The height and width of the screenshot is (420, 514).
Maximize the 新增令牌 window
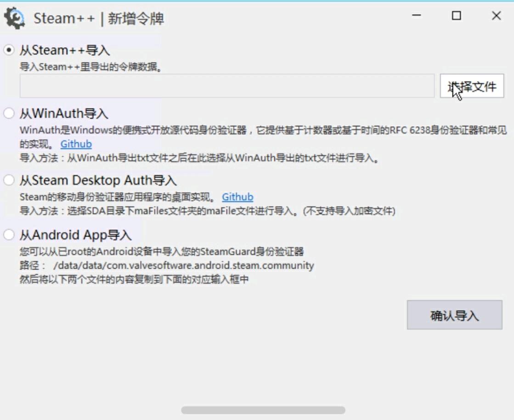(x=456, y=16)
